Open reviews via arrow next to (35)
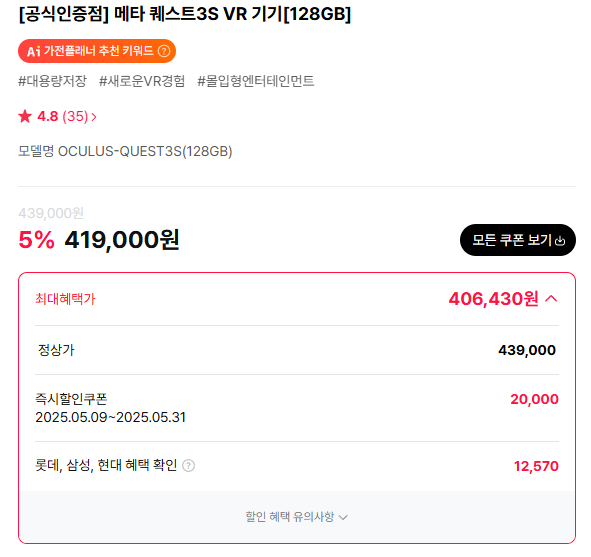591x557 pixels. pos(94,117)
